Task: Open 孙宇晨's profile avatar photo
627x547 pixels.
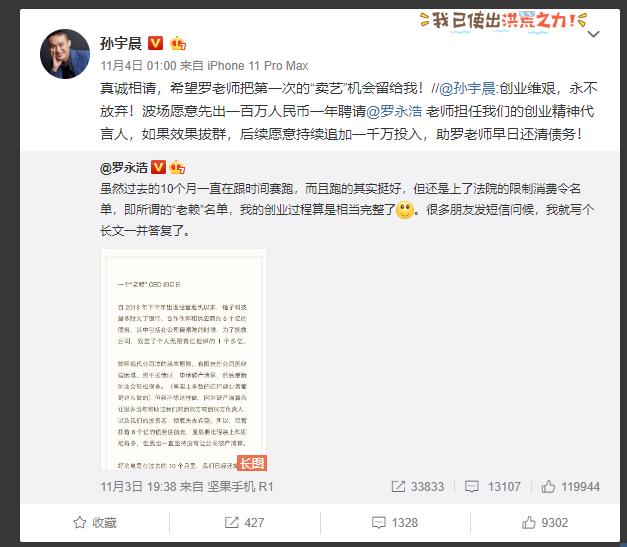Action: coord(65,54)
